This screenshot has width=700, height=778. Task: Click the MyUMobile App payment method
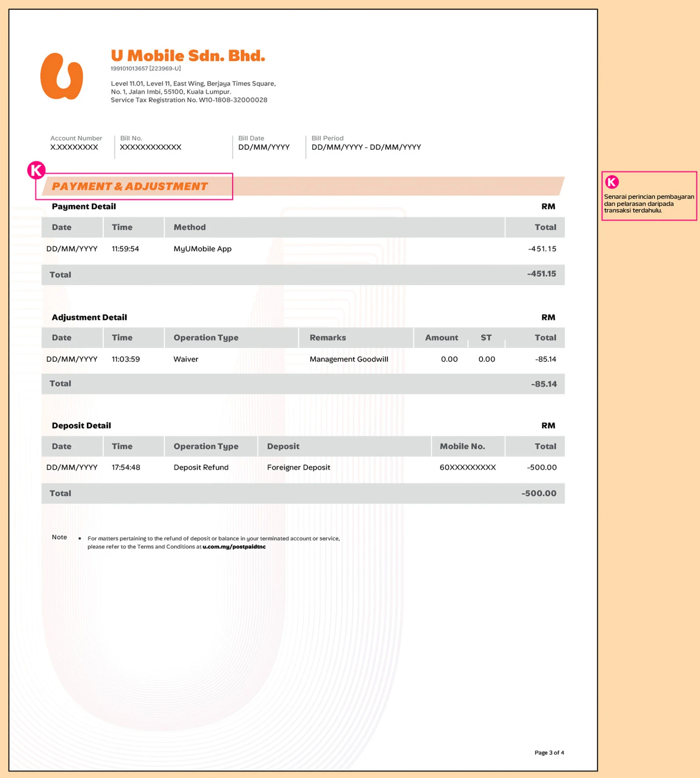(203, 249)
